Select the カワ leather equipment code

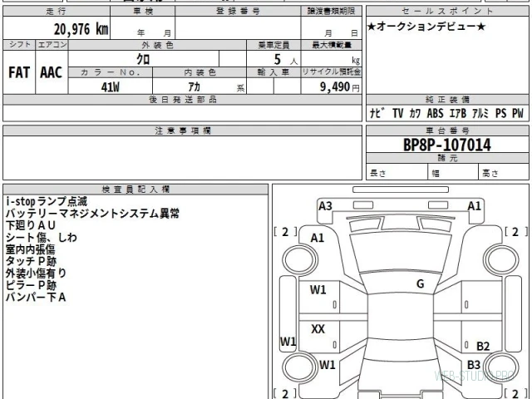(x=415, y=113)
